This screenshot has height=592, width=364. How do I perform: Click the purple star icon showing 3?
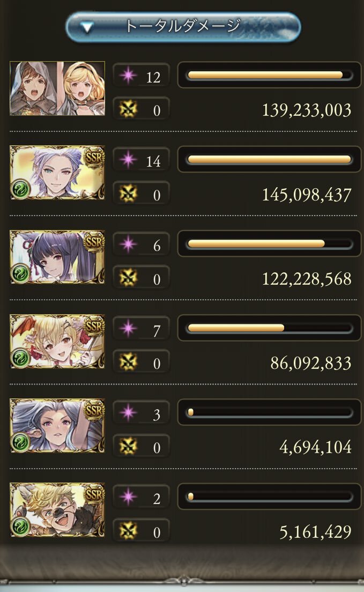point(128,413)
